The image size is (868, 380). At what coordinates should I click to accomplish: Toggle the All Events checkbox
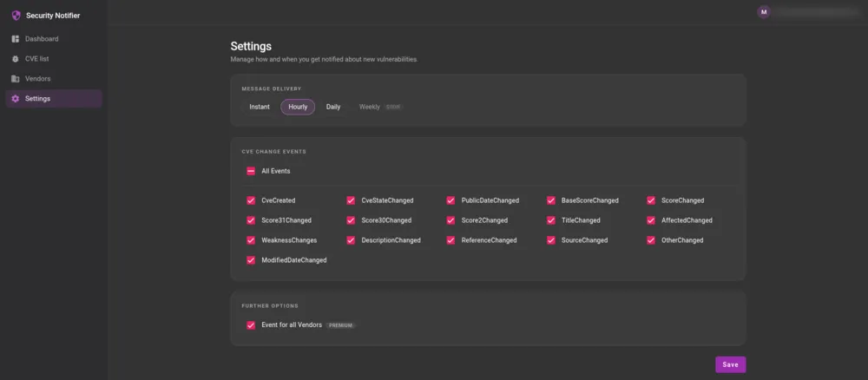pos(251,171)
